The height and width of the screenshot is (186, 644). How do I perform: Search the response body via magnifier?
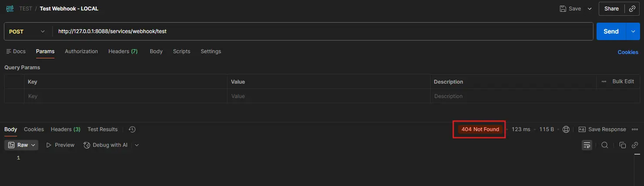pyautogui.click(x=605, y=145)
